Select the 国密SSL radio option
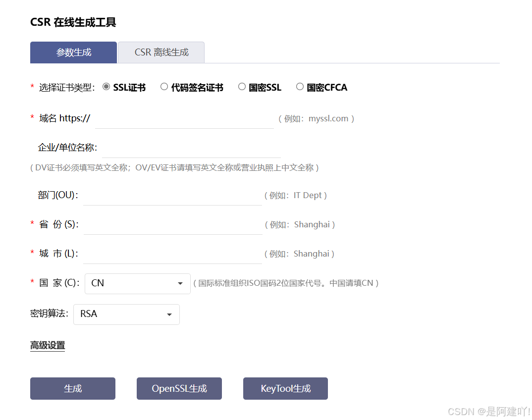The width and height of the screenshot is (532, 420). 242,87
